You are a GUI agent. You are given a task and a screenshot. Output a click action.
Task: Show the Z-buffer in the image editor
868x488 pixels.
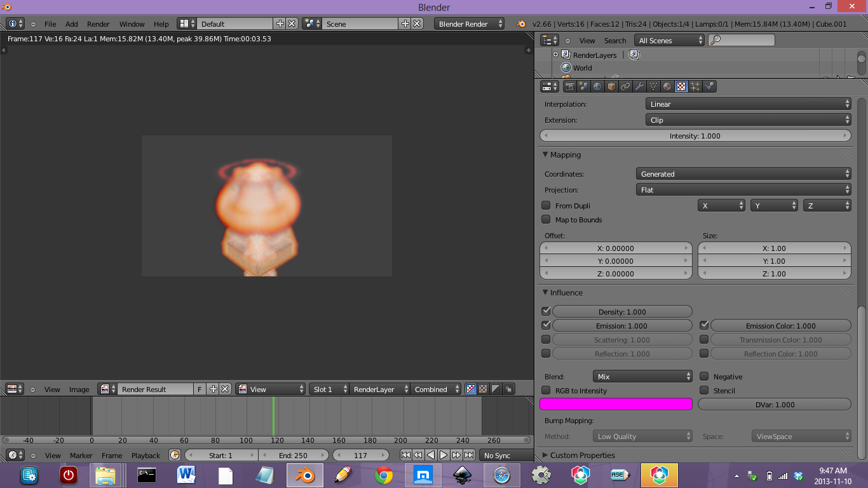click(508, 389)
